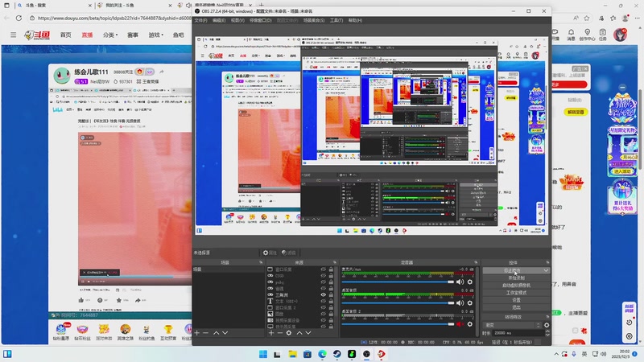Open Microsoft Edge from the Windows taskbar
Viewport: 644px width, 362px height.
pos(323,353)
